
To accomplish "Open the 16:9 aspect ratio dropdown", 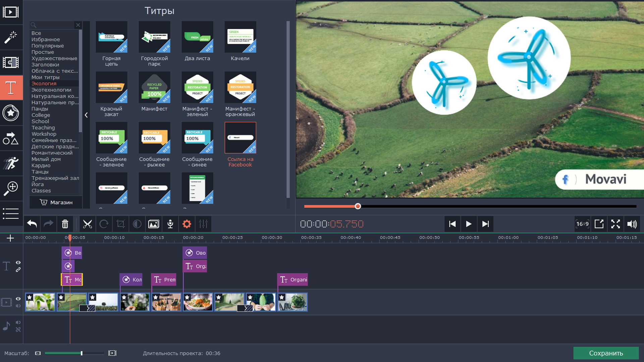I will tap(582, 224).
